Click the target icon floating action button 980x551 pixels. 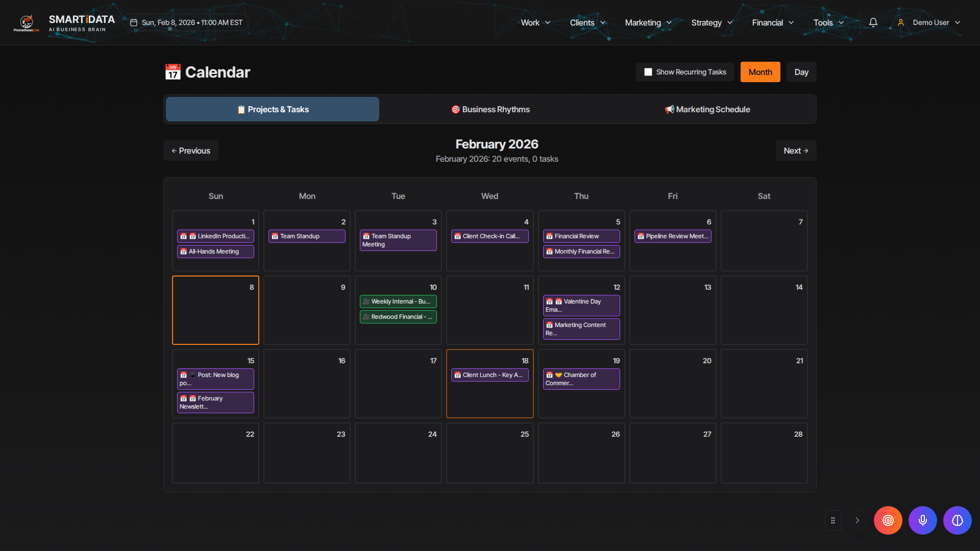click(x=888, y=520)
